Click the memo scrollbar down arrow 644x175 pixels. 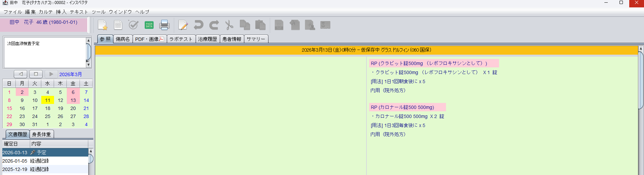click(89, 65)
